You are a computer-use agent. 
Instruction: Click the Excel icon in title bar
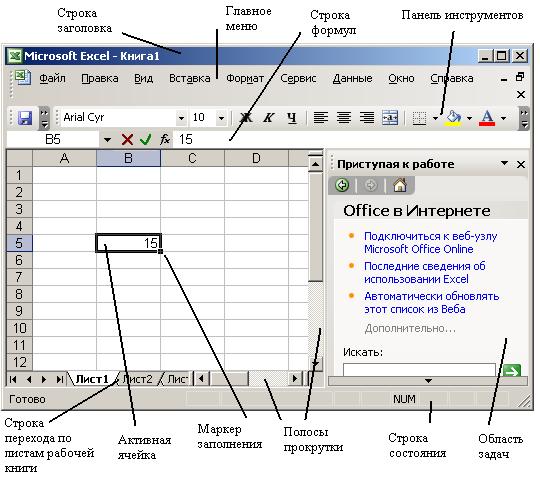pos(15,56)
